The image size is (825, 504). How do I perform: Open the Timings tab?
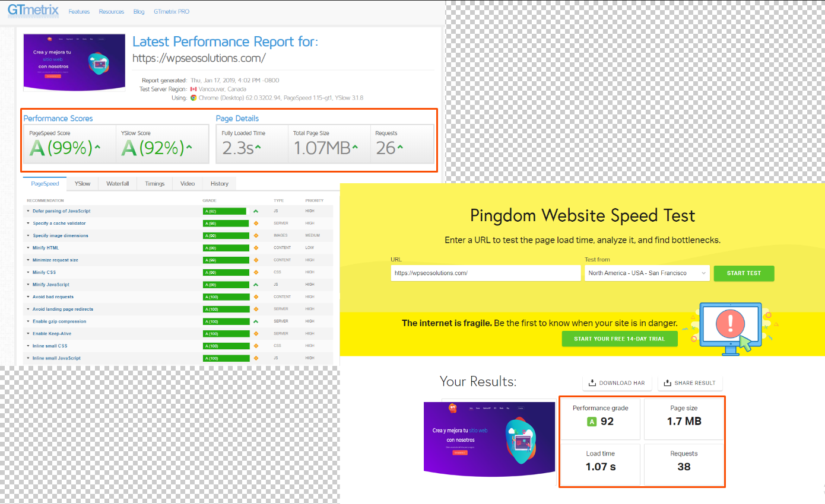(x=155, y=184)
